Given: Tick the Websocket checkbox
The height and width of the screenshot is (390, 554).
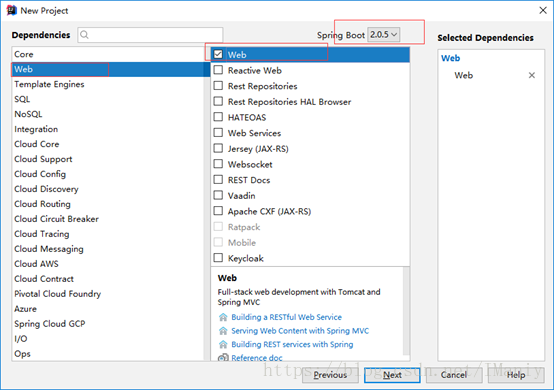Looking at the screenshot, I should [x=218, y=164].
